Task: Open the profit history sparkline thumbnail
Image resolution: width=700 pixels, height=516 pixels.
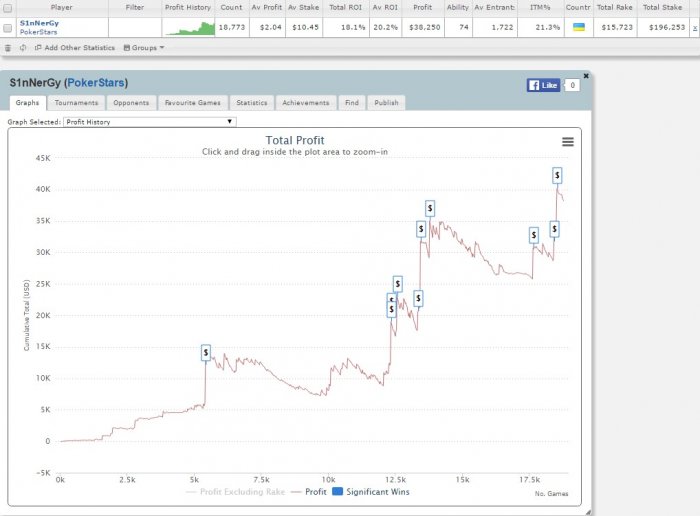Action: [189, 28]
